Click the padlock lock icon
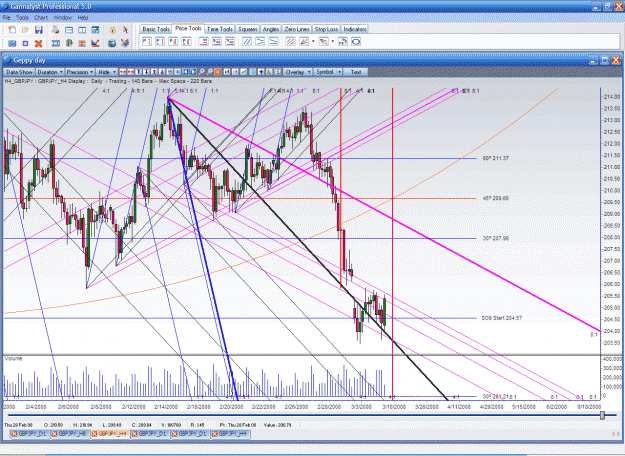The image size is (625, 456). (x=113, y=30)
